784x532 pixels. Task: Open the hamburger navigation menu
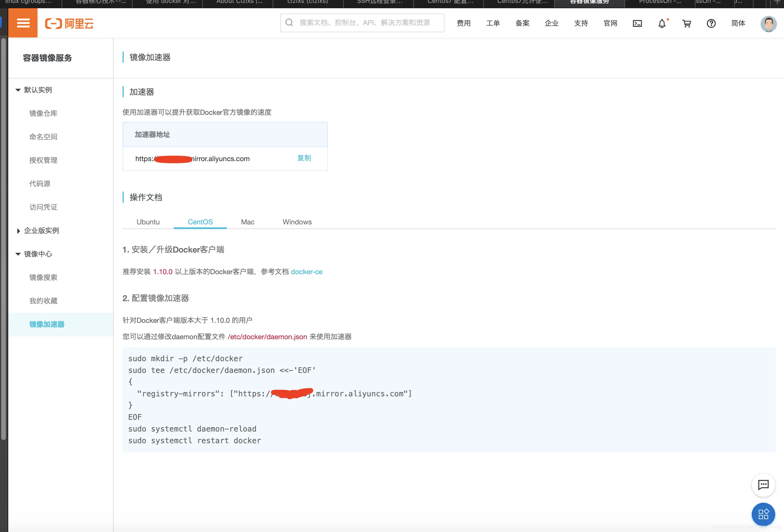pyautogui.click(x=23, y=23)
